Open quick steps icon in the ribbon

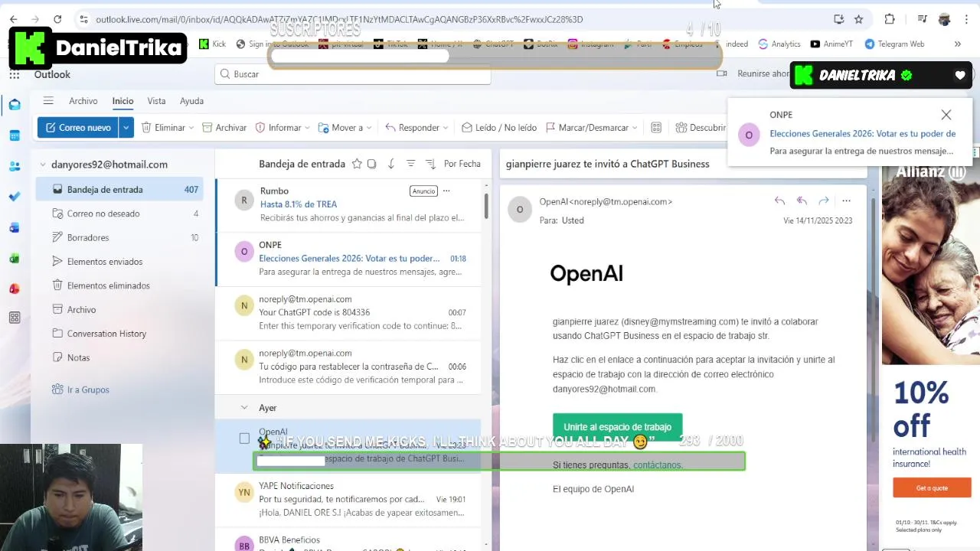[656, 128]
